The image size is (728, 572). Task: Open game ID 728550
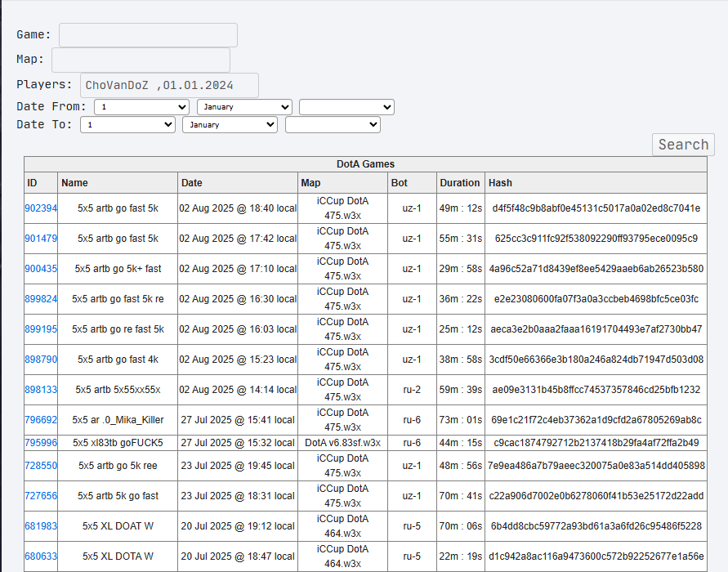(x=41, y=465)
